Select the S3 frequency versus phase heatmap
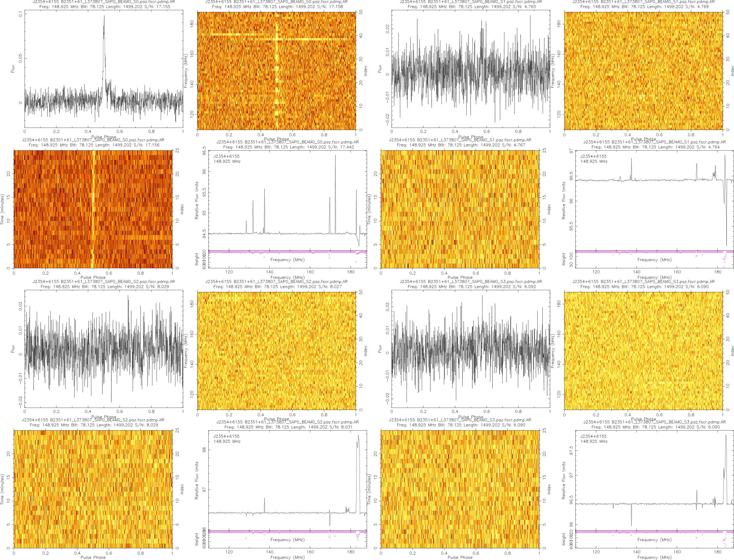 click(x=643, y=351)
